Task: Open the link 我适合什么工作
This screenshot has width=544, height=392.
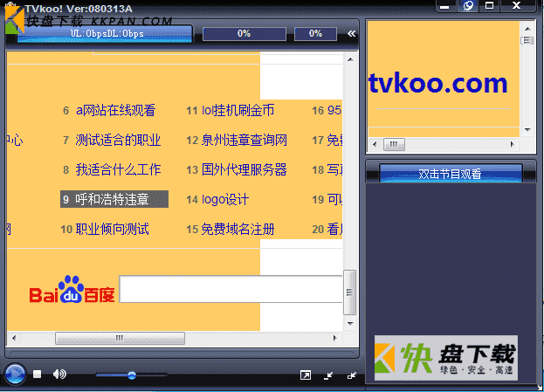Action: [x=118, y=169]
